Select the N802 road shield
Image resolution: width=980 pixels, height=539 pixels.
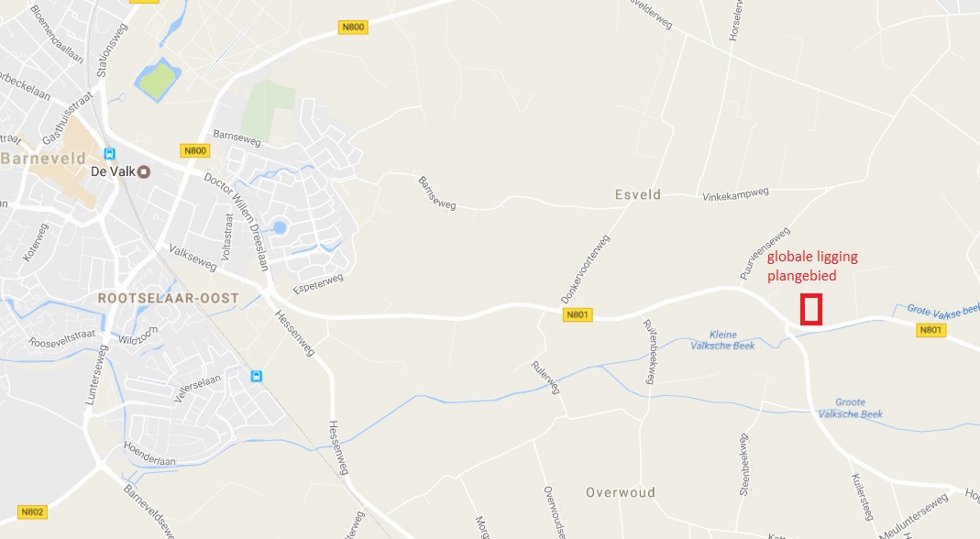pos(32,512)
